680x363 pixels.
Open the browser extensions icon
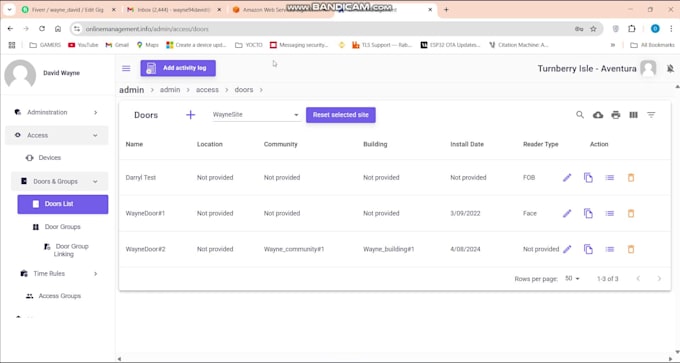coord(631,29)
